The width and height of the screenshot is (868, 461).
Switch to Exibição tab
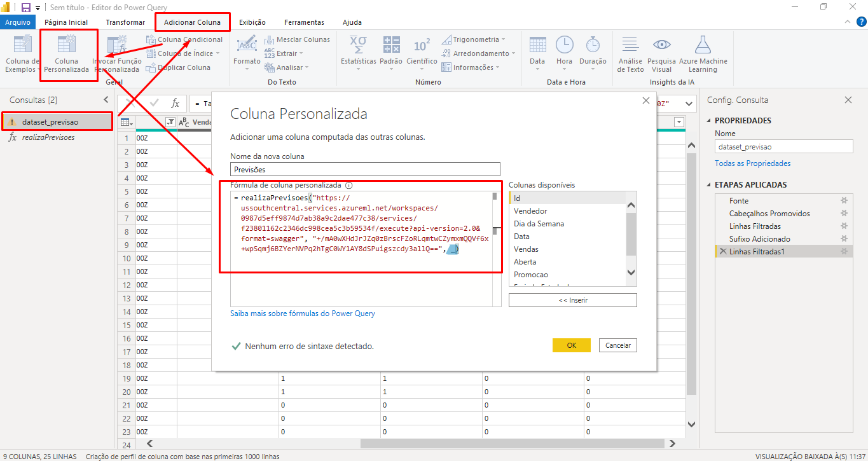(252, 22)
